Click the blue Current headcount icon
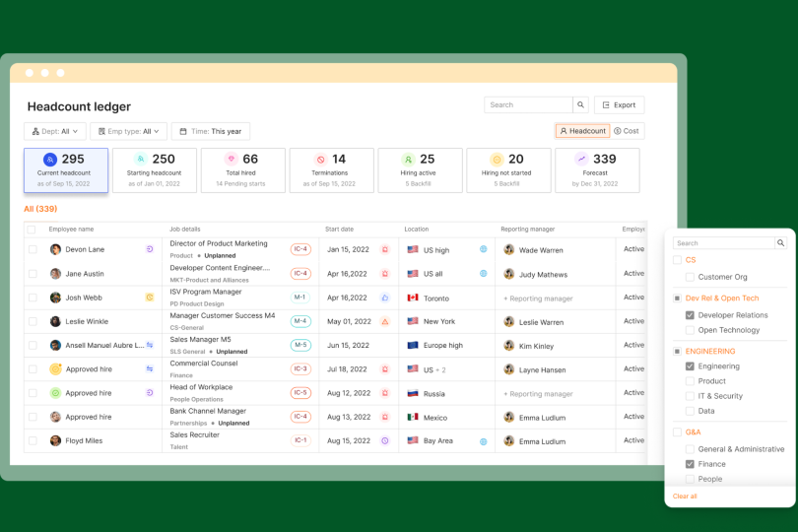This screenshot has height=532, width=798. coord(50,160)
